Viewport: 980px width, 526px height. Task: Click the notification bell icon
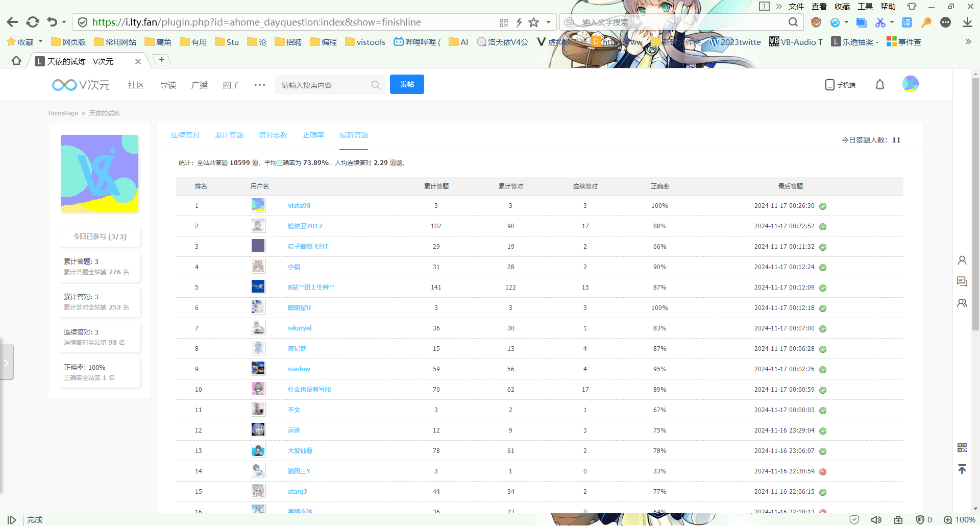(x=880, y=85)
